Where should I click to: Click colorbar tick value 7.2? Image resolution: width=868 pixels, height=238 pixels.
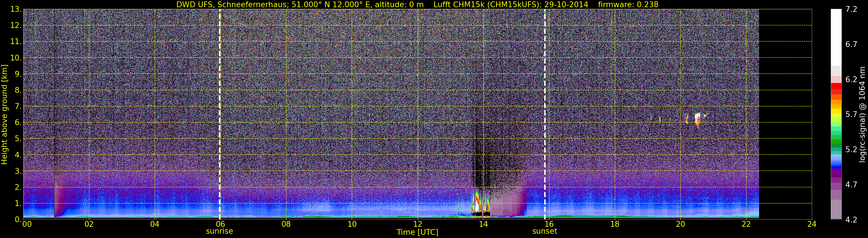851,10
